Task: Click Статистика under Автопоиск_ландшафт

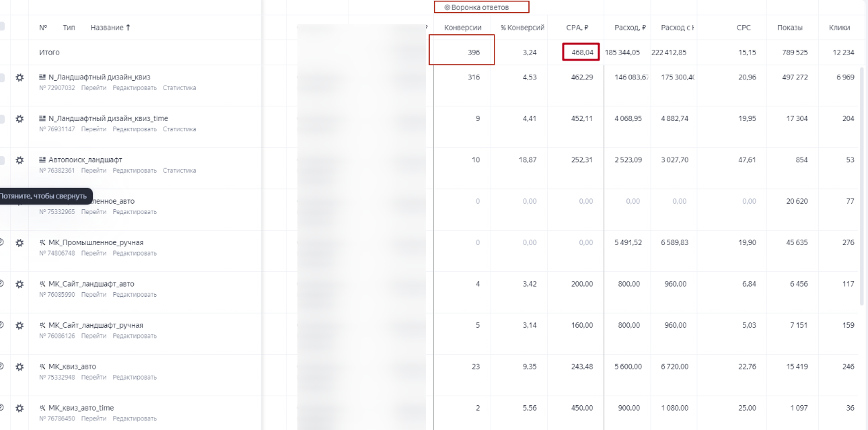Action: click(179, 170)
